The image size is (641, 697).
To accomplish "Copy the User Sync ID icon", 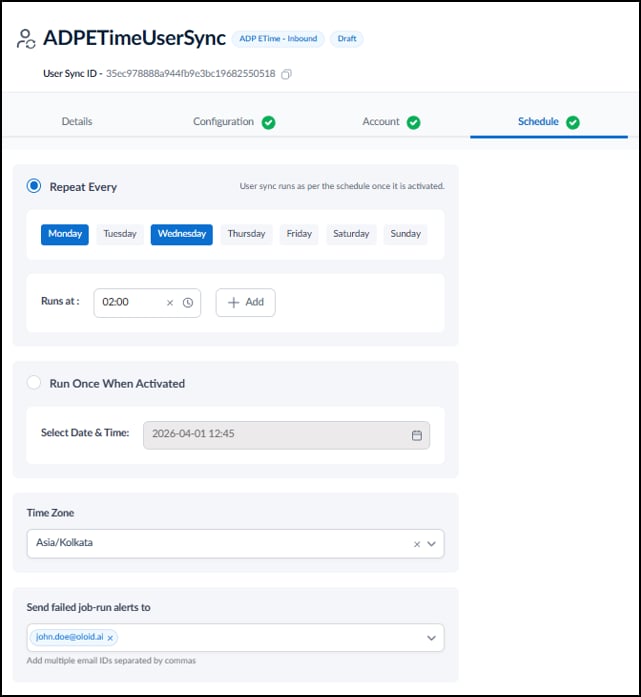I will click(x=286, y=74).
